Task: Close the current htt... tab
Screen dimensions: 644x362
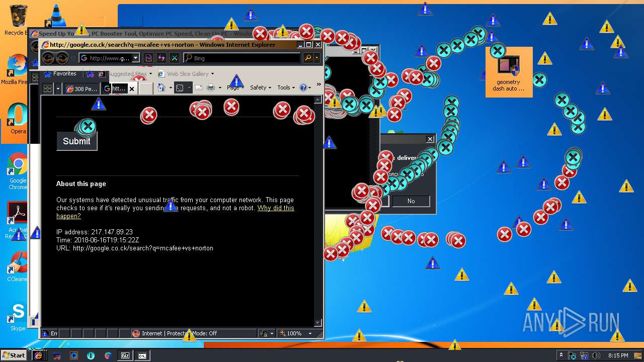Action: (132, 88)
